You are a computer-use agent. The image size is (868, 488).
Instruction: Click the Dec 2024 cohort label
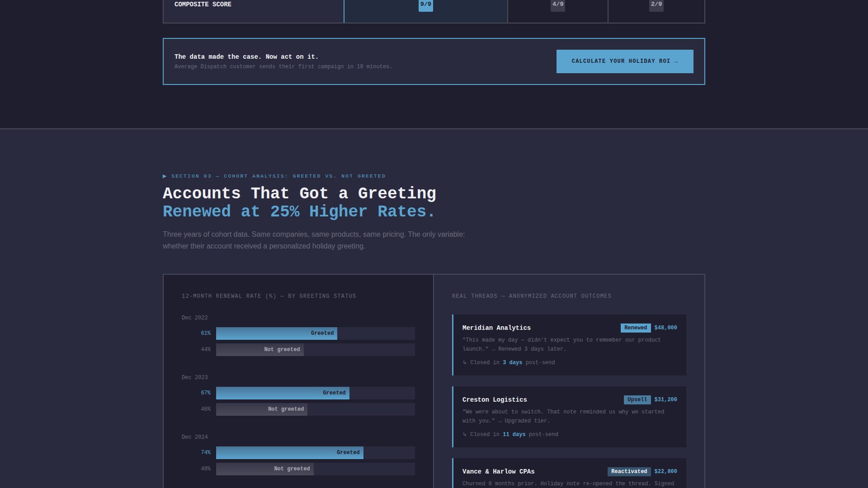tap(195, 437)
